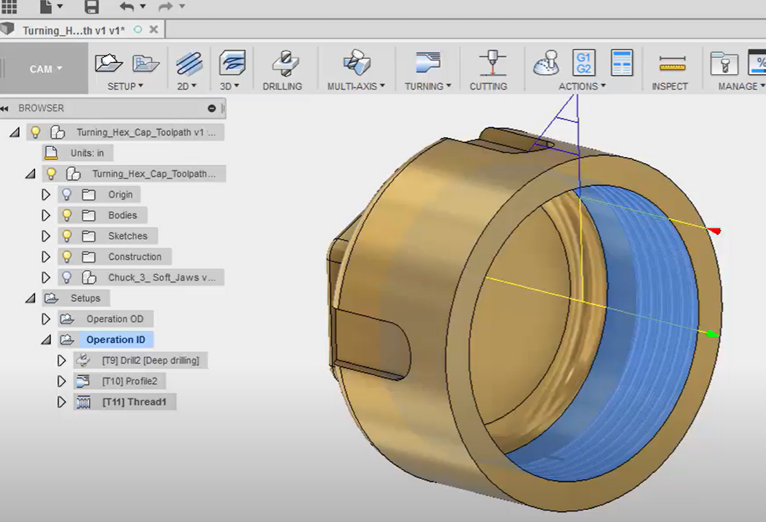
Task: Click the Setup Sheet icon in Actions
Action: [x=622, y=63]
